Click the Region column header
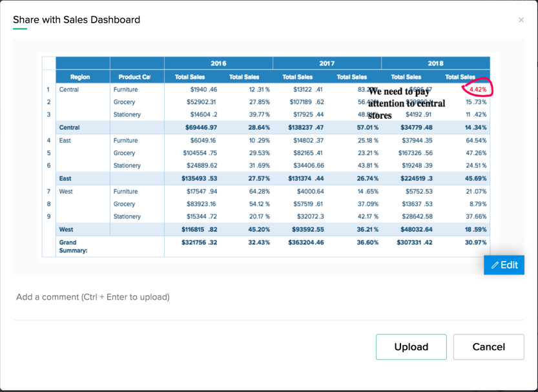 tap(80, 77)
